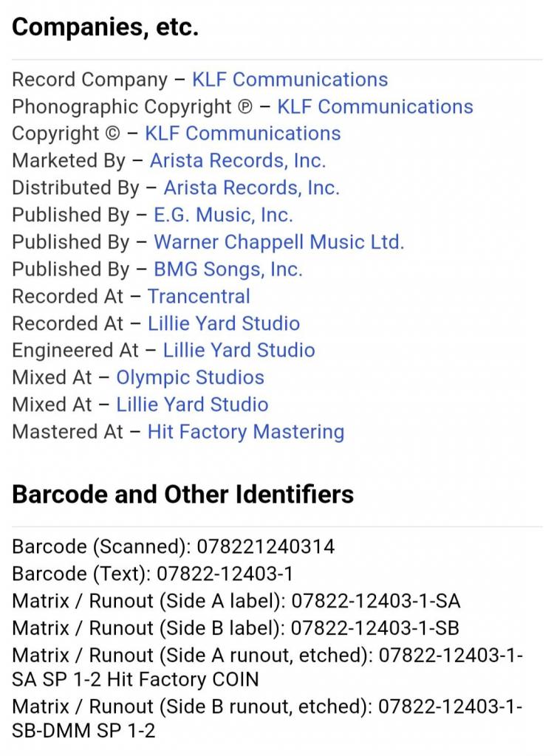Viewport: 554px width, 756px height.
Task: Open Hit Factory Mastering link
Action: [x=246, y=431]
